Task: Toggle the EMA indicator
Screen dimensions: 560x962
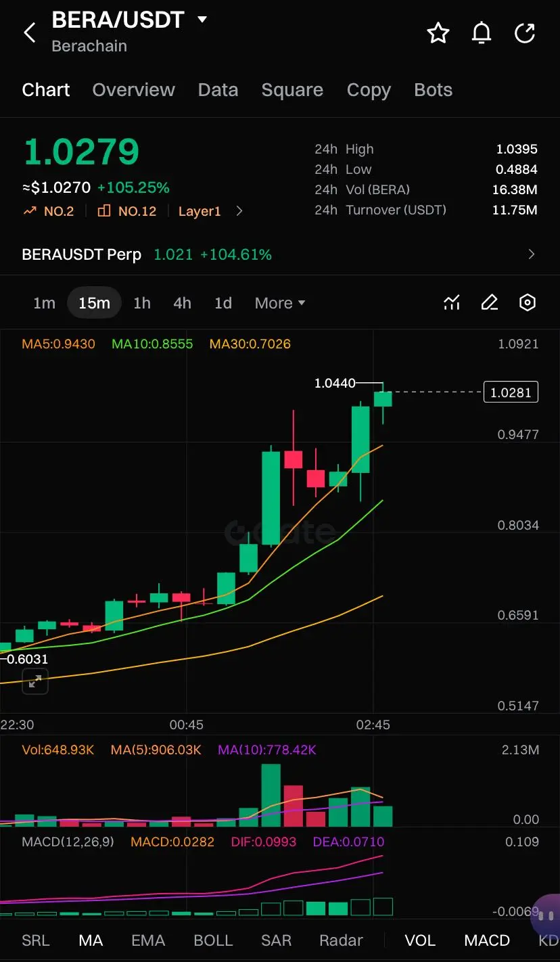Action: 148,940
